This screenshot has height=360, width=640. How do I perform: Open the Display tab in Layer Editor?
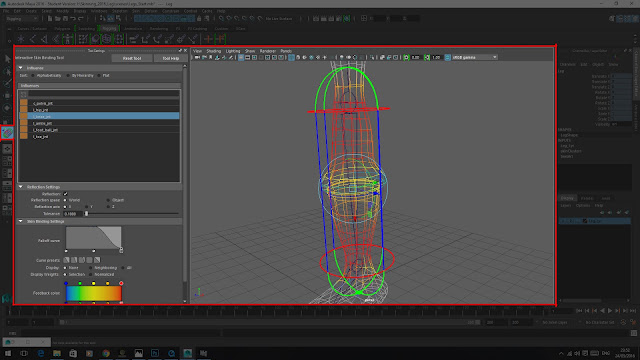[567, 198]
